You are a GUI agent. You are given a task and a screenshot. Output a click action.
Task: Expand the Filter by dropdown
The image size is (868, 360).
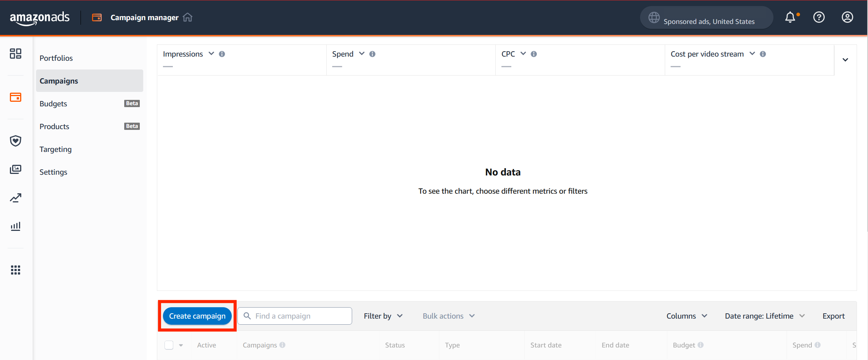point(383,316)
